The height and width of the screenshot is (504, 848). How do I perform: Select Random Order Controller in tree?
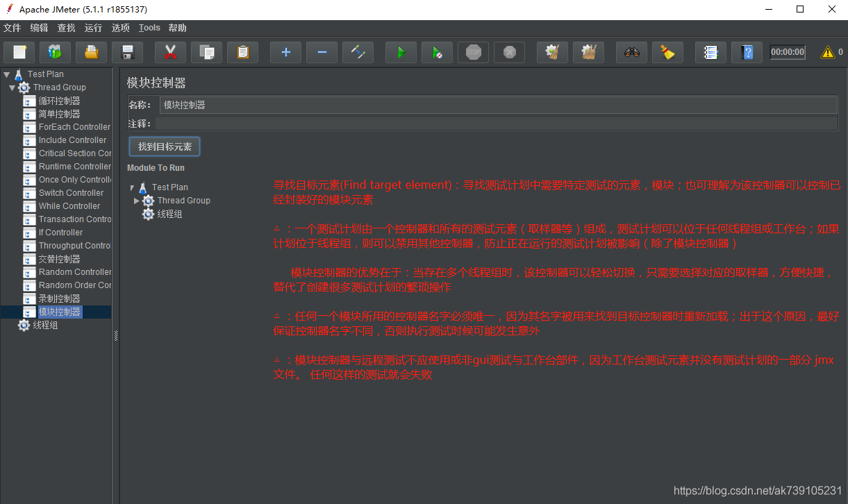[74, 285]
